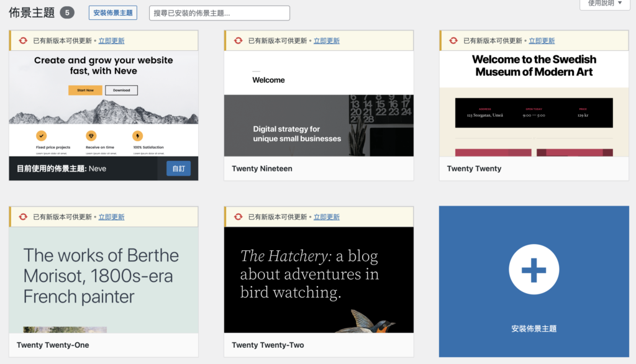636x364 pixels.
Task: Open the Twenty Nineteen theme screenshot
Action: [319, 104]
